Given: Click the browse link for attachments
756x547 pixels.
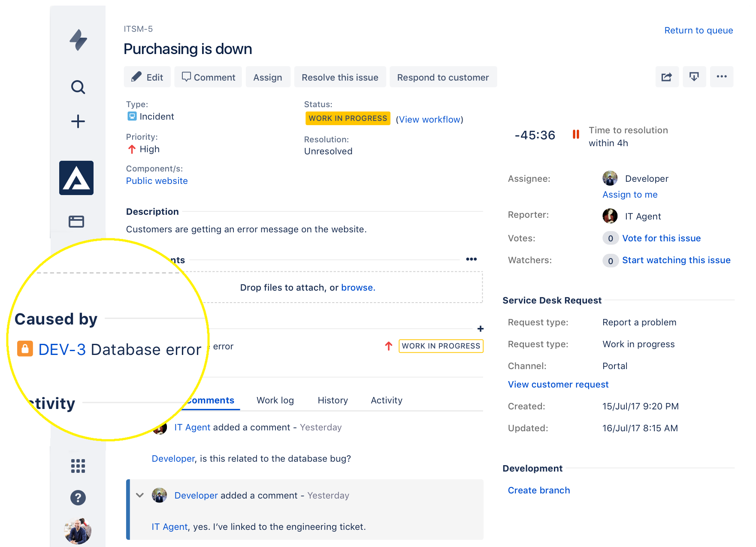Looking at the screenshot, I should pyautogui.click(x=357, y=288).
